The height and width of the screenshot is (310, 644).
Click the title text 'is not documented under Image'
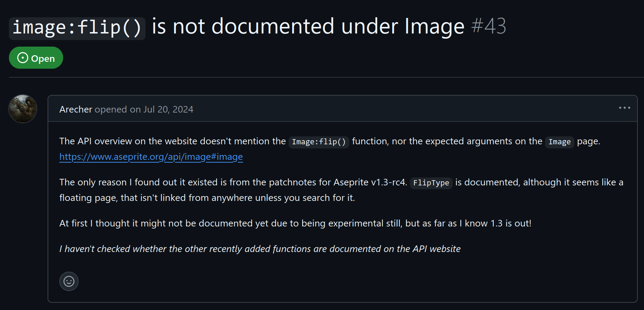point(308,26)
